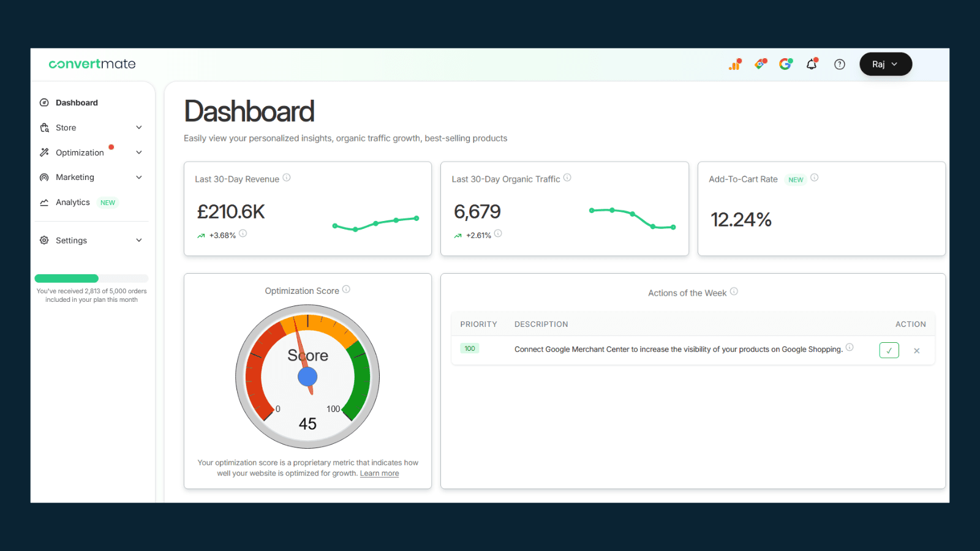Open the Google Analytics integration icon
Viewport: 980px width, 551px height.
coord(735,64)
